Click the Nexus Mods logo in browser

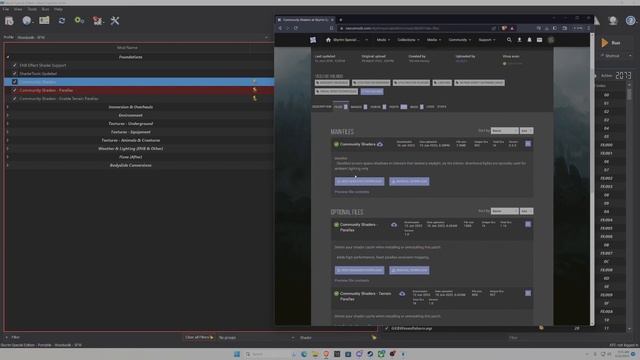click(313, 40)
